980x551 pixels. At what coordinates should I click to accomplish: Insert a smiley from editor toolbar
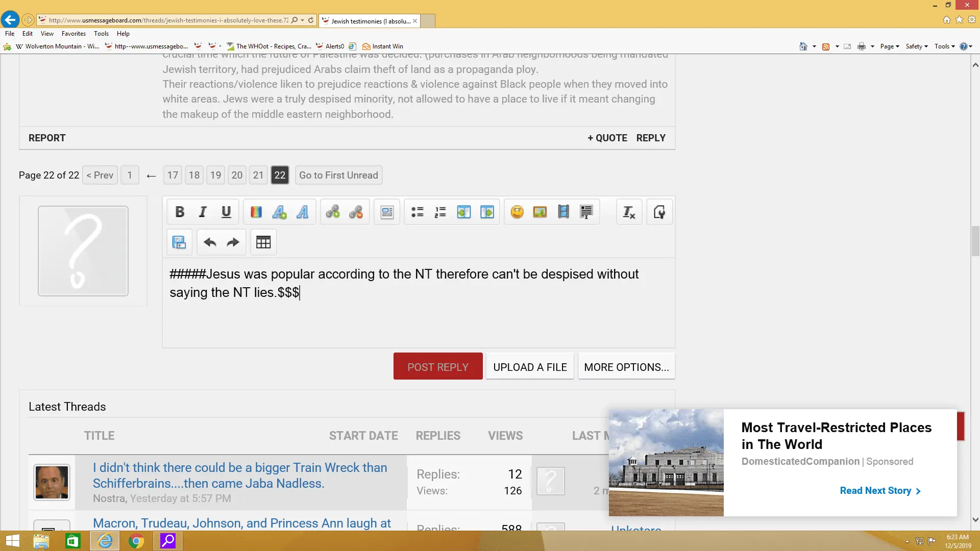[x=517, y=212]
